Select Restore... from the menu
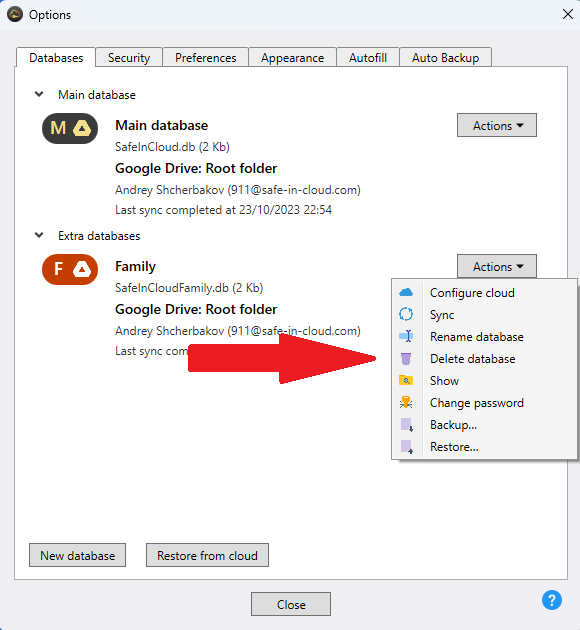 (x=485, y=447)
